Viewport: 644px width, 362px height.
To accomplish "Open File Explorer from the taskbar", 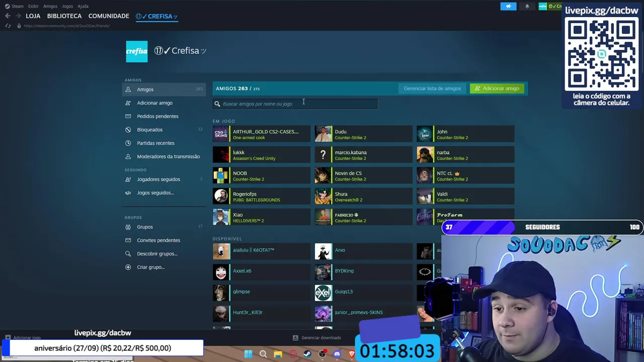I will pos(278,354).
